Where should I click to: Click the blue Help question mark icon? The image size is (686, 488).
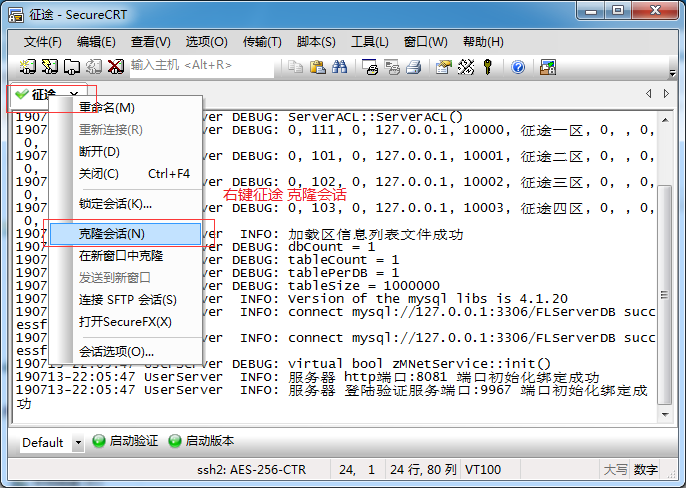[x=518, y=67]
